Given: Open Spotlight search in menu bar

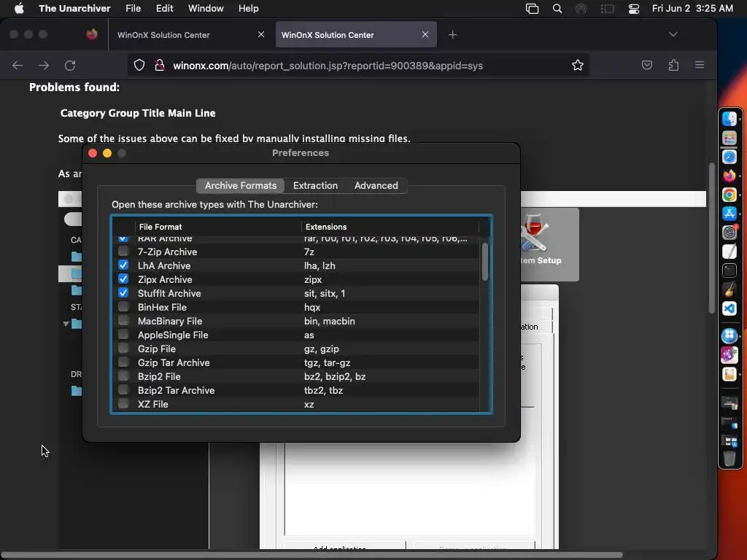Looking at the screenshot, I should 557,9.
